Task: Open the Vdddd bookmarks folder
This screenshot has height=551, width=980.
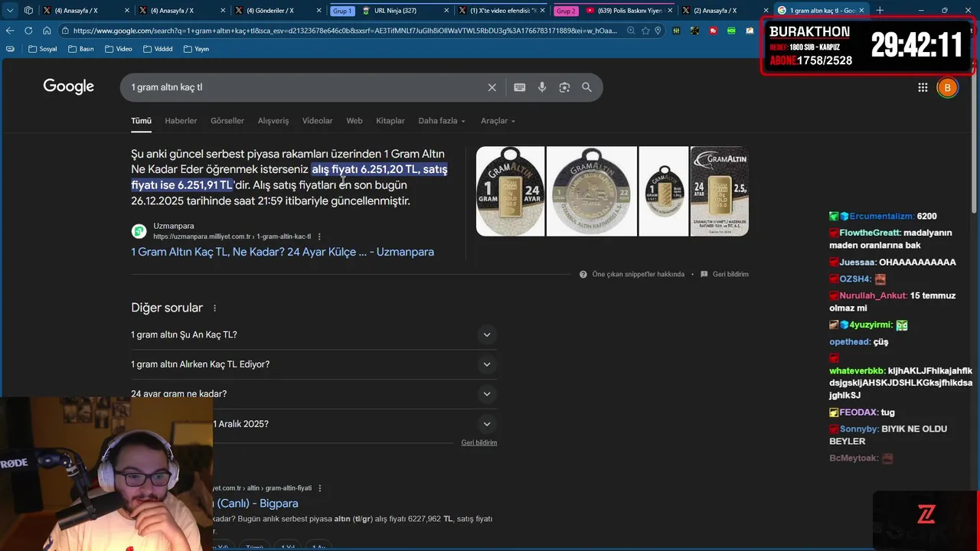Action: [x=157, y=49]
